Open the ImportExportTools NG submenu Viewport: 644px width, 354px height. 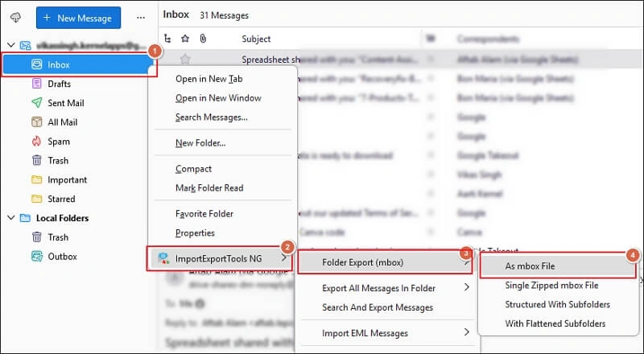pyautogui.click(x=220, y=258)
